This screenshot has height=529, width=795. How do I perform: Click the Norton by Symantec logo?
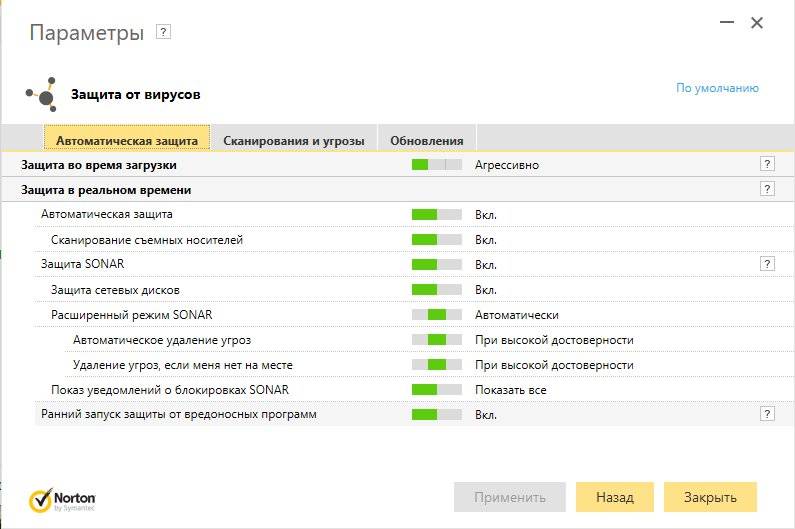click(62, 500)
